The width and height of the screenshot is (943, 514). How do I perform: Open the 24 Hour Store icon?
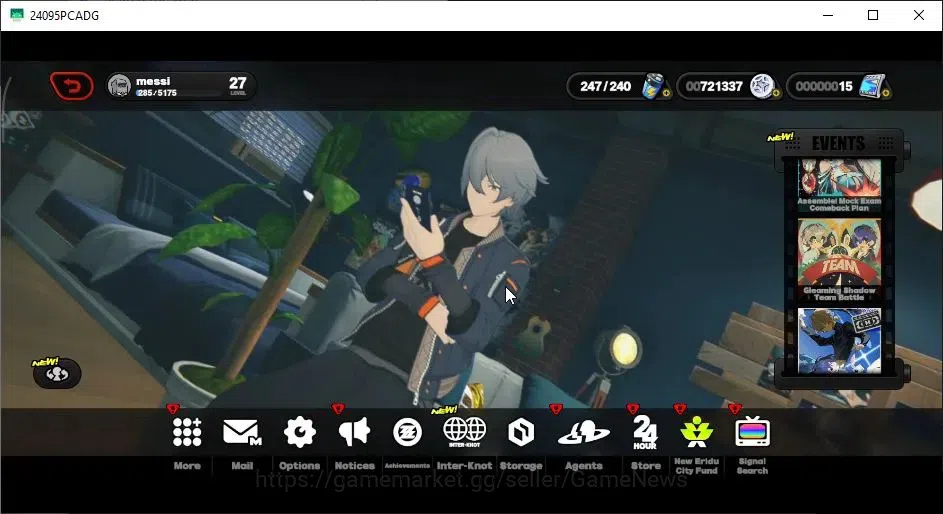point(645,432)
